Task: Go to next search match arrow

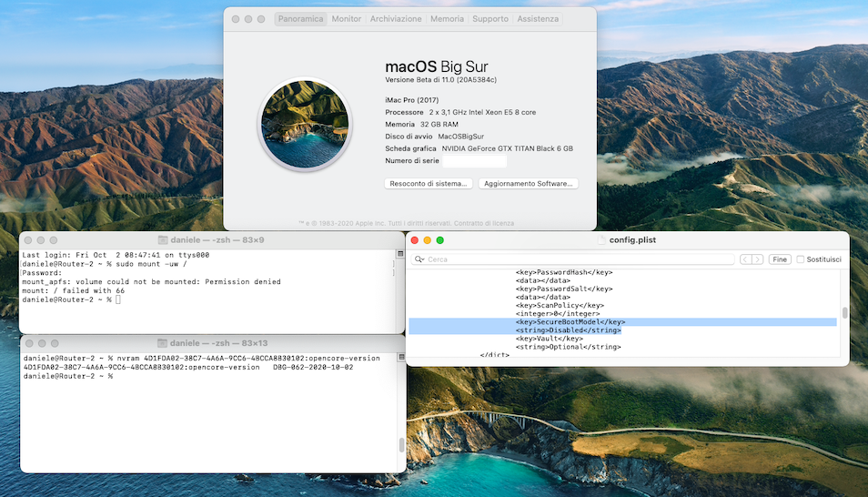Action: tap(758, 259)
